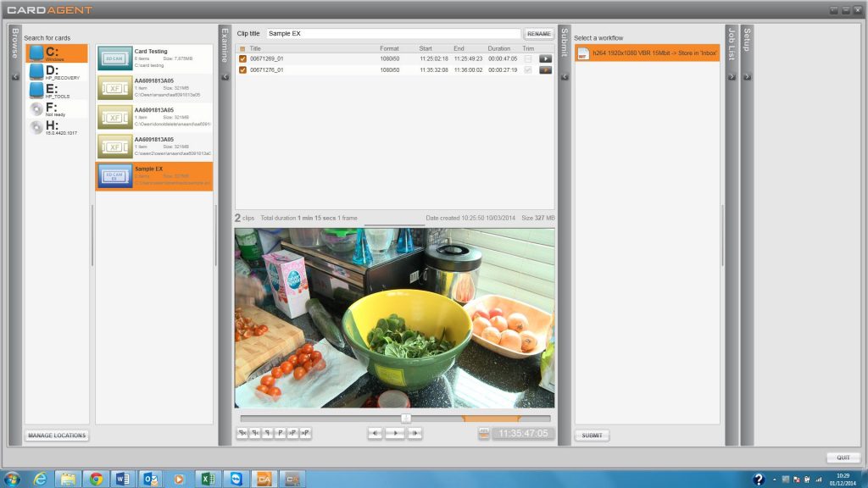Click the playhead handle on the video scrub bar
This screenshot has height=488, width=868.
click(x=406, y=418)
